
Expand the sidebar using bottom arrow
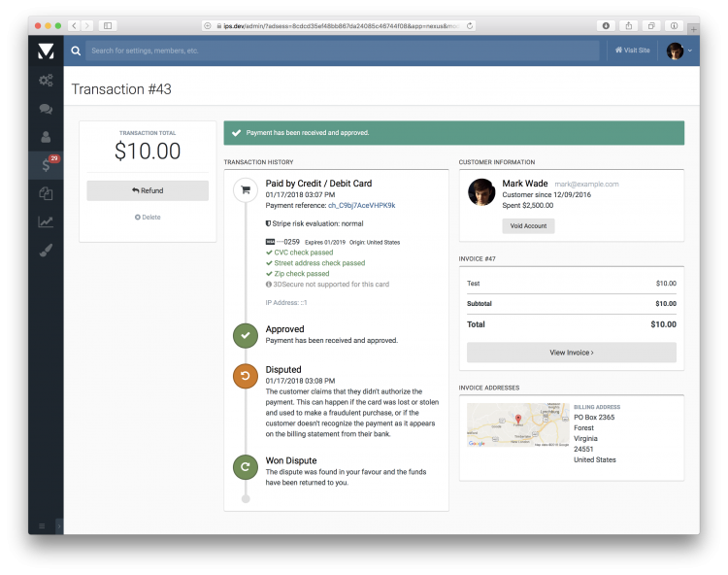[59, 525]
